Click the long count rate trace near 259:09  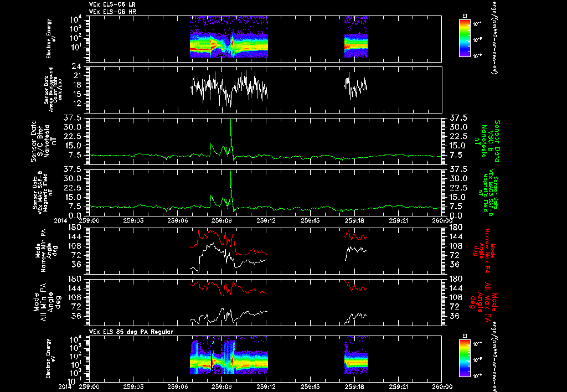point(229,89)
